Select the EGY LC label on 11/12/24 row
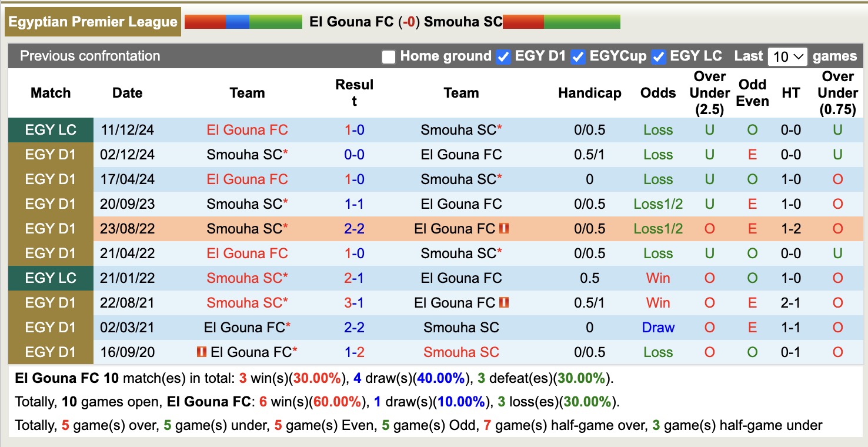 (51, 129)
